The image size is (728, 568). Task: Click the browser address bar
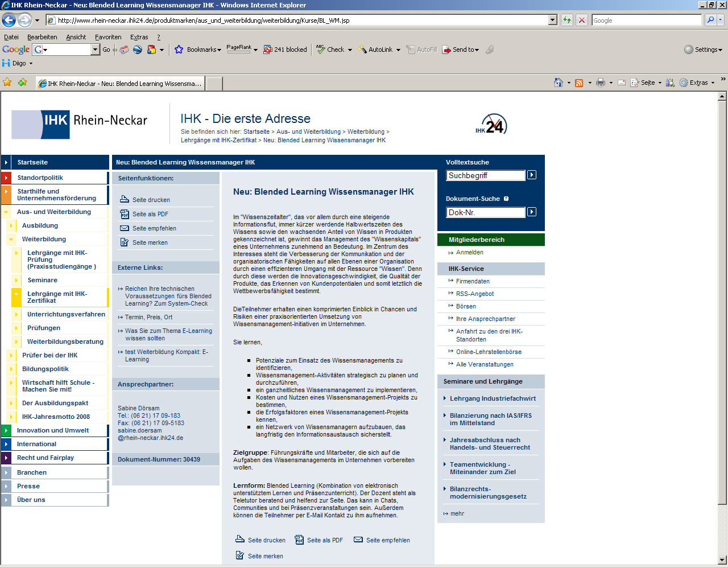coord(301,20)
